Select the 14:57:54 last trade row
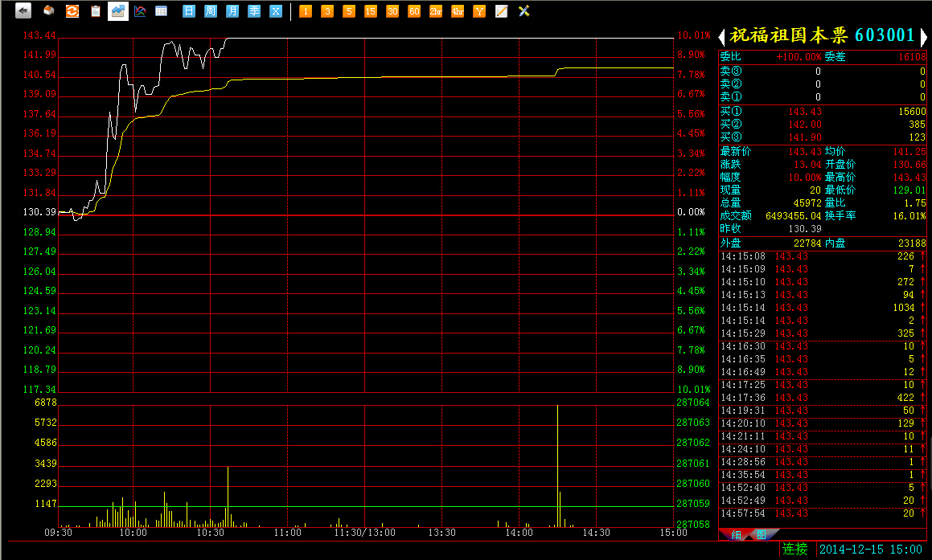This screenshot has height=560, width=932. point(823,513)
